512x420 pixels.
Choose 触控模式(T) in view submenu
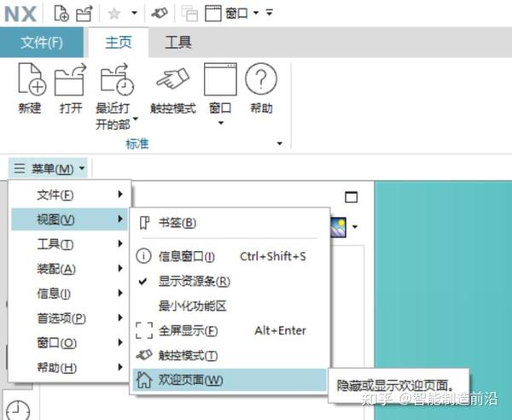(230, 355)
